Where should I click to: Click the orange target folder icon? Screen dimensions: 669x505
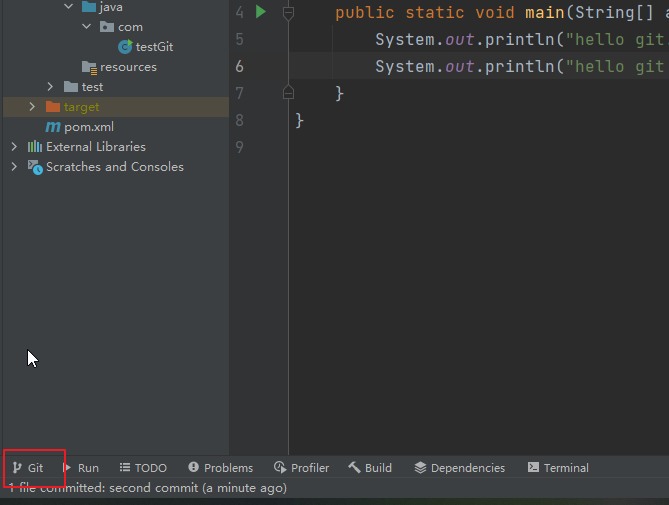point(53,107)
